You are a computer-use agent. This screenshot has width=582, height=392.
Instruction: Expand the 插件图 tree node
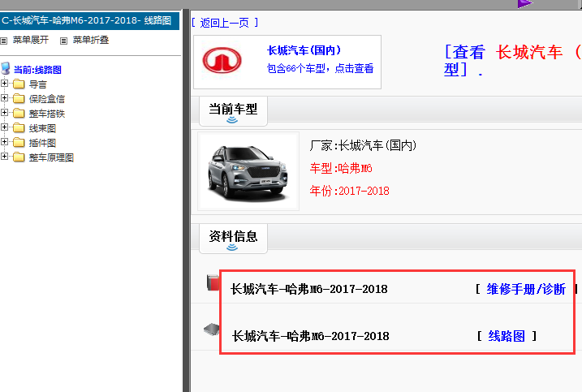4,142
